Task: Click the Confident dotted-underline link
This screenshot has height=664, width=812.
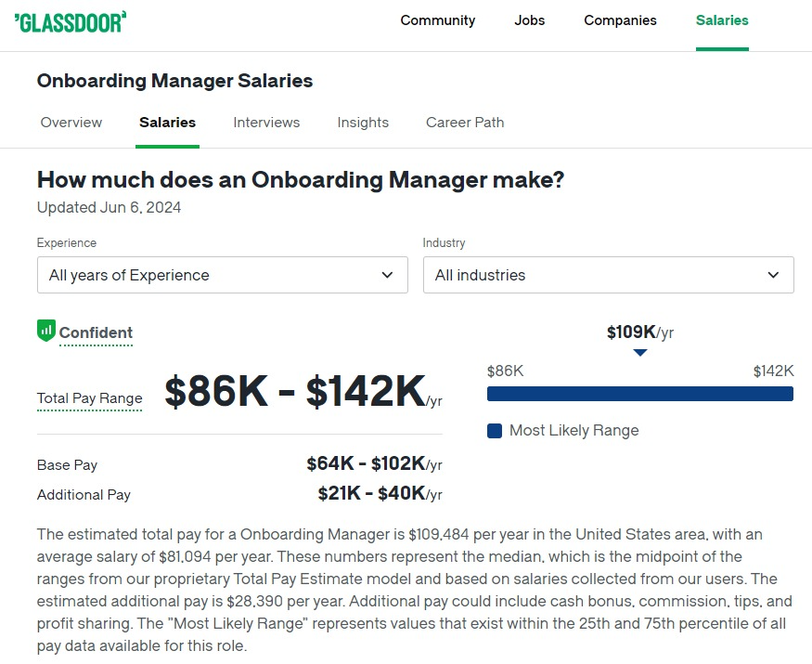Action: [96, 332]
